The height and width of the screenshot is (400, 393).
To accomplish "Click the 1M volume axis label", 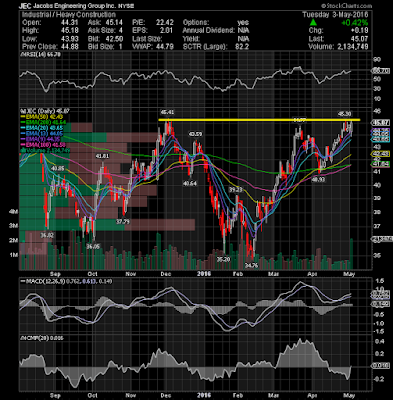I will tap(14, 255).
